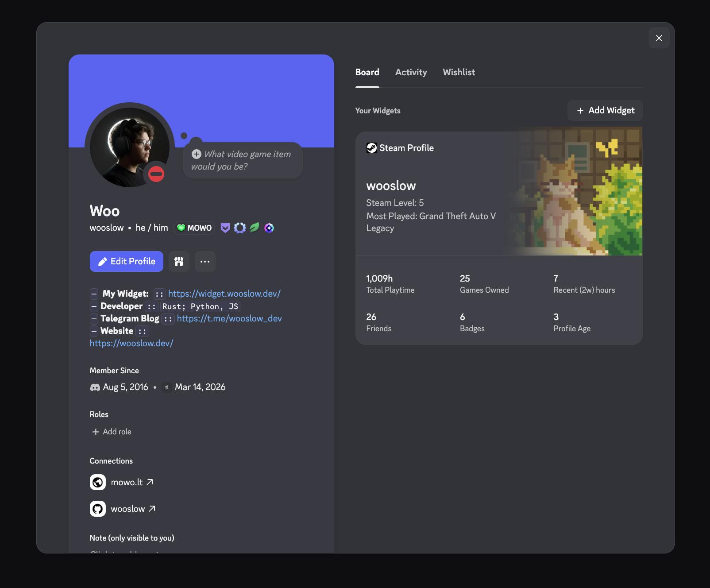This screenshot has width=710, height=588.
Task: Click the 6 Badges stat
Action: click(x=472, y=322)
